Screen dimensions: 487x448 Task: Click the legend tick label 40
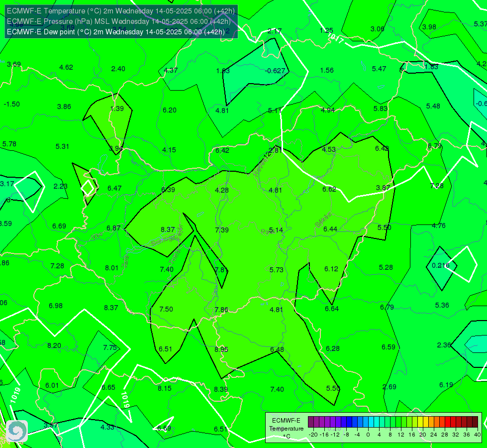pyautogui.click(x=478, y=435)
